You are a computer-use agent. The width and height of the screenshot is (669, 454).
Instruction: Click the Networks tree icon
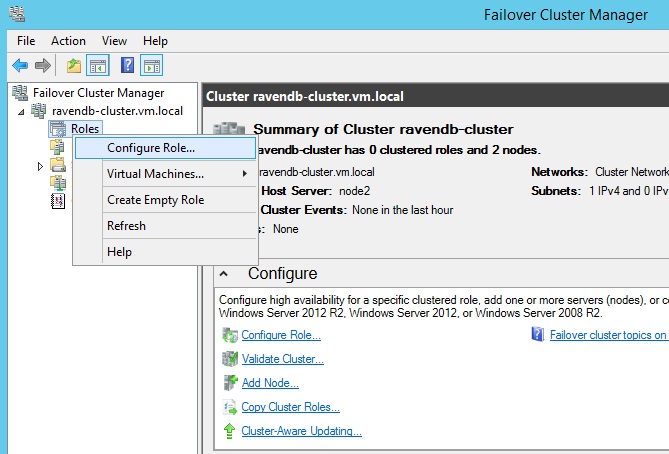click(58, 183)
